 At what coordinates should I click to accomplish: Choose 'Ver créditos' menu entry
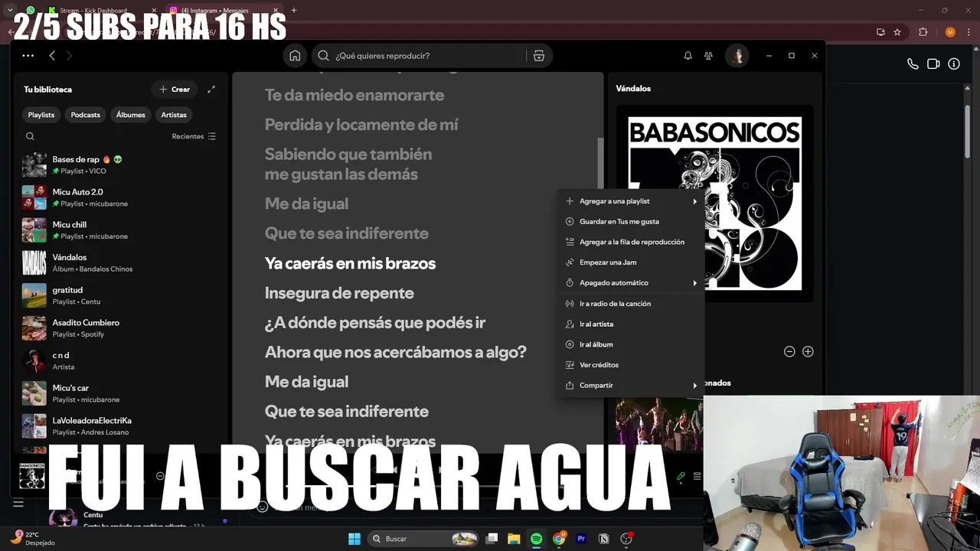tap(632, 365)
